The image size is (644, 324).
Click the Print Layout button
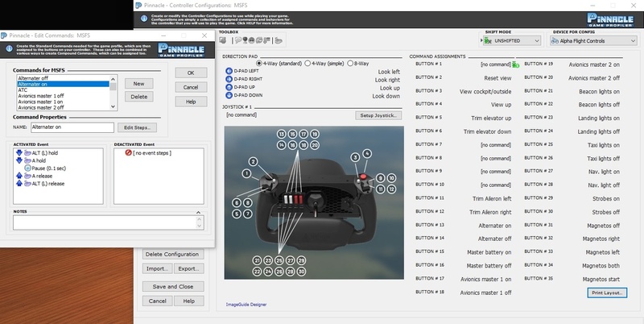point(607,293)
